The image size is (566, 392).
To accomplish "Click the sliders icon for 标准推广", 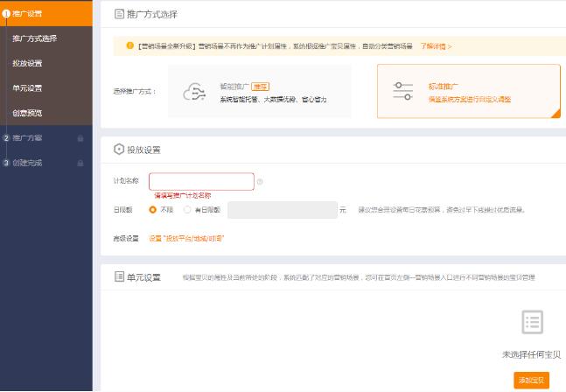I will [402, 91].
